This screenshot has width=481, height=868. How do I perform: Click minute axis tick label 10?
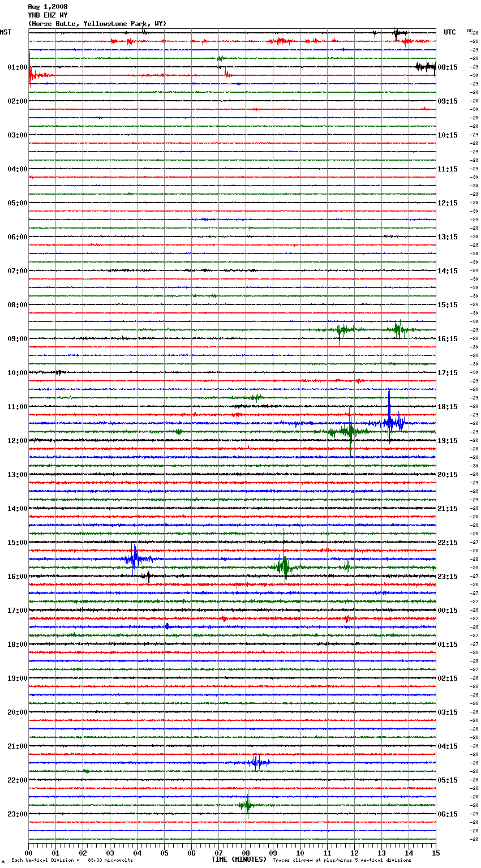click(x=300, y=853)
